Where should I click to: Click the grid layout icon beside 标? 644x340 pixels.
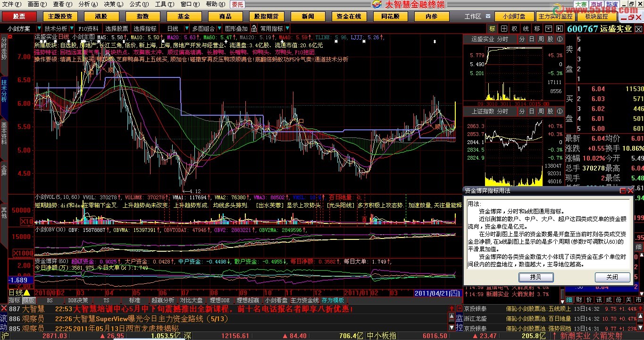coord(503,28)
